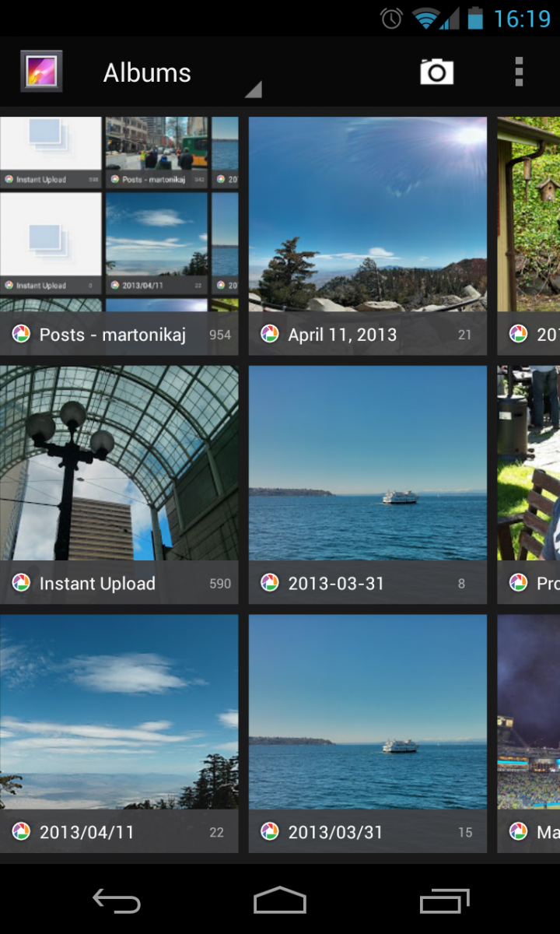Viewport: 560px width, 934px height.
Task: Select the 2013-03-31 album label
Action: tap(336, 583)
